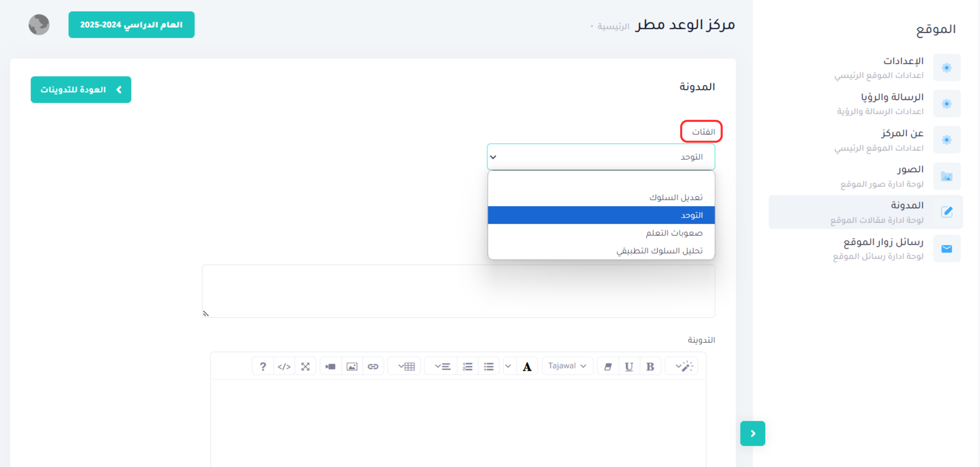This screenshot has height=467, width=980.
Task: Select تحليل السلوك التطبيقي option
Action: (x=601, y=250)
